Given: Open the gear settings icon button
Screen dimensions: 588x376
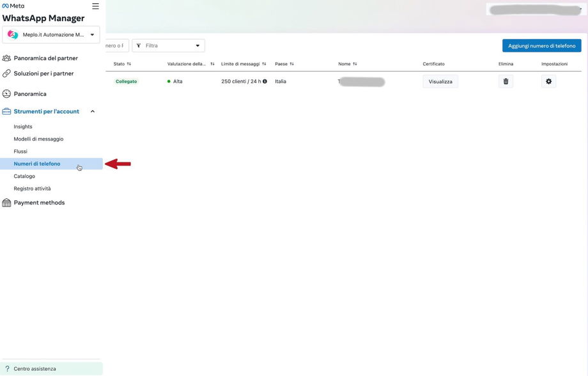Looking at the screenshot, I should point(548,81).
